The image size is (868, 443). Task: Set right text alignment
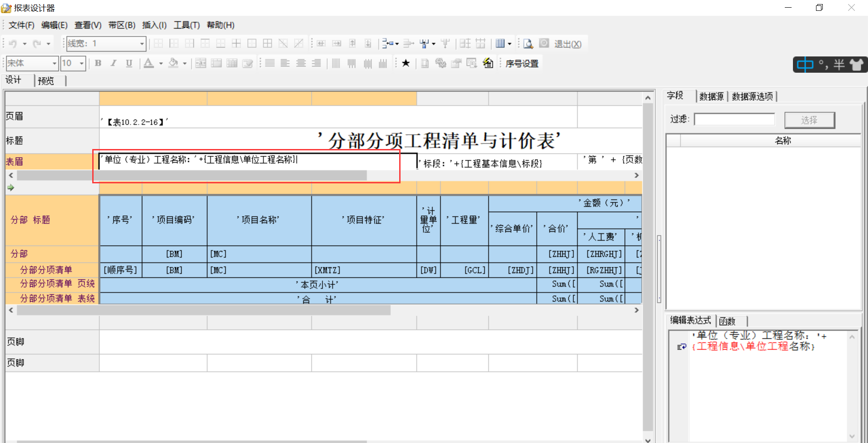click(316, 63)
